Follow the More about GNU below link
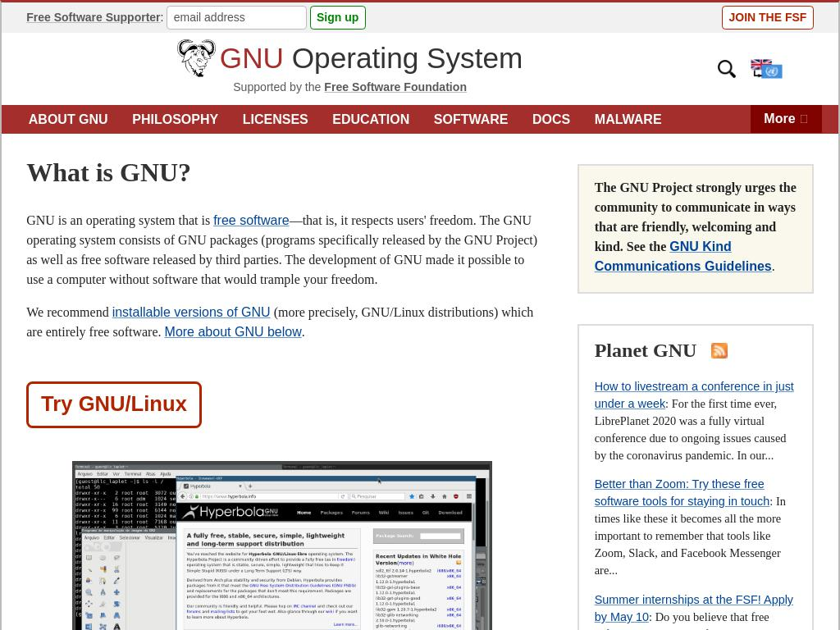The image size is (840, 630). (233, 331)
